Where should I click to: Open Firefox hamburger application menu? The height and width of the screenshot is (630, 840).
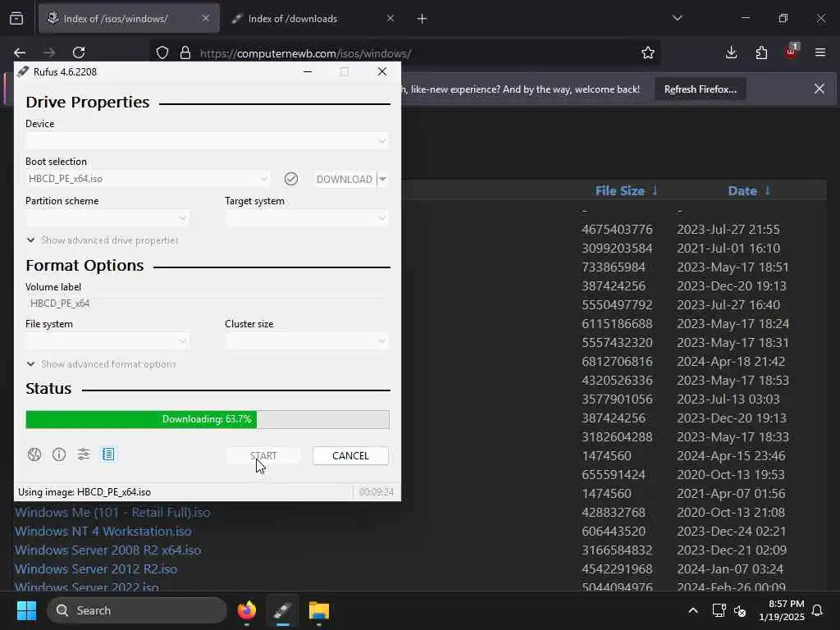coord(820,52)
